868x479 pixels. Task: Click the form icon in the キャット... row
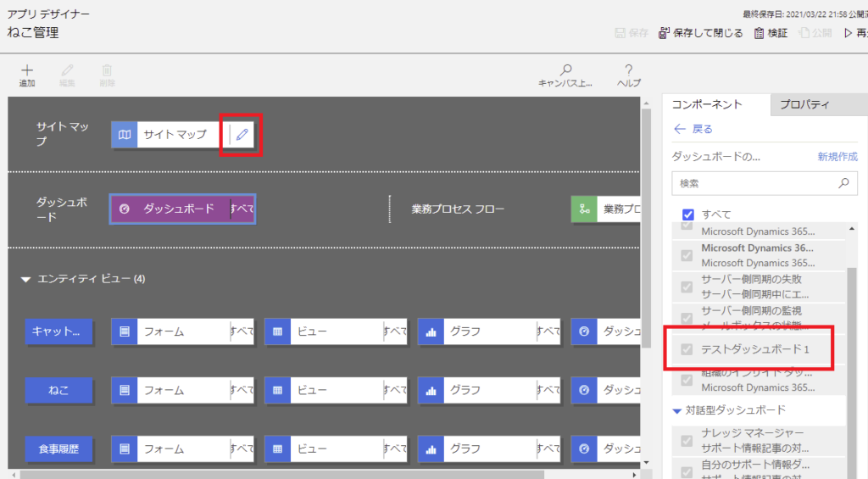pyautogui.click(x=125, y=331)
